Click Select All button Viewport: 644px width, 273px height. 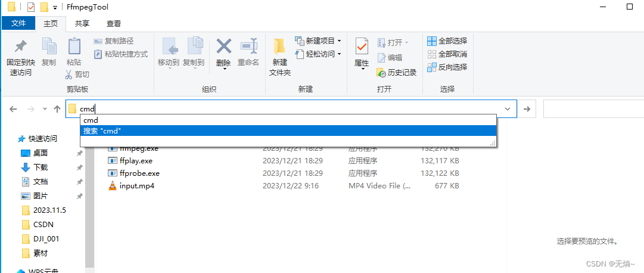coord(447,41)
